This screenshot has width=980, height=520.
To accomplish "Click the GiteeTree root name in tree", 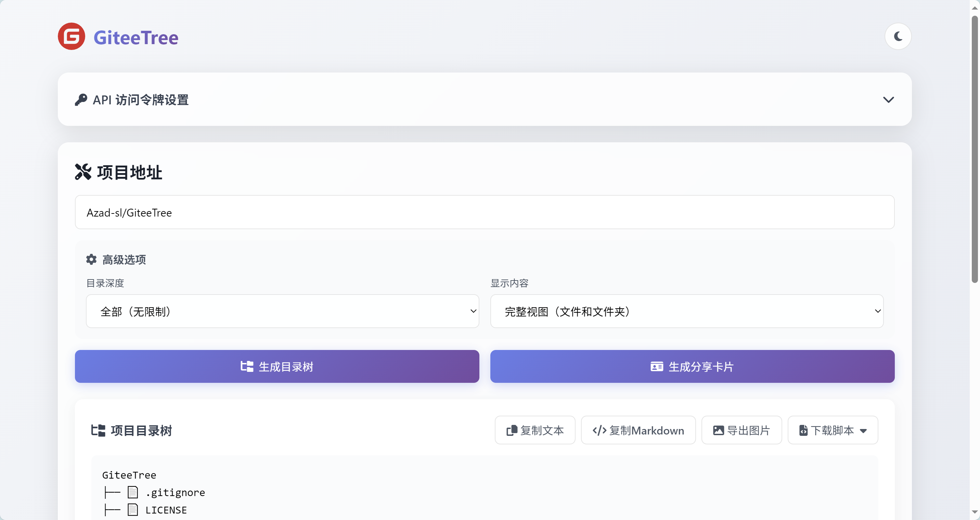I will pos(129,475).
